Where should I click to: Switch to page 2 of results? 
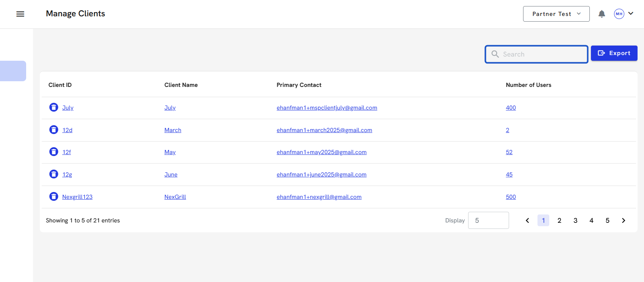click(559, 221)
